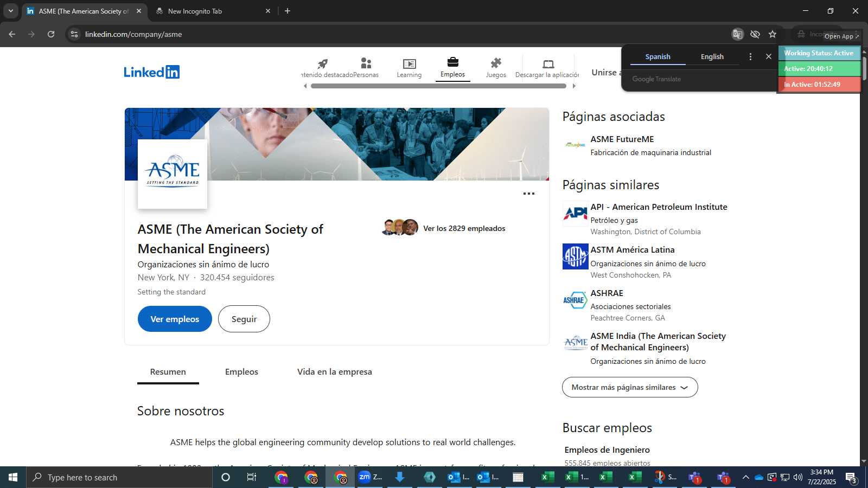
Task: Open the Personas nav icon
Action: [x=366, y=68]
